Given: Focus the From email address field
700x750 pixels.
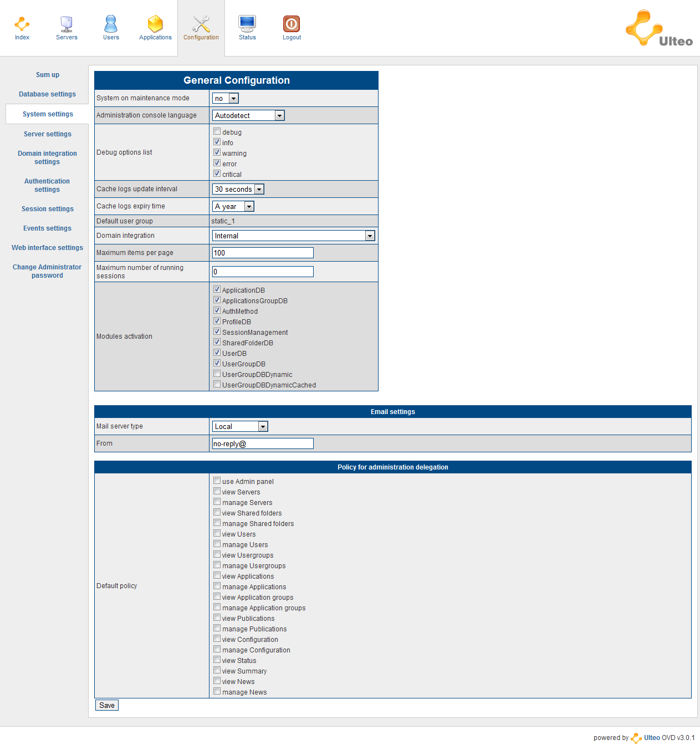Looking at the screenshot, I should 263,443.
